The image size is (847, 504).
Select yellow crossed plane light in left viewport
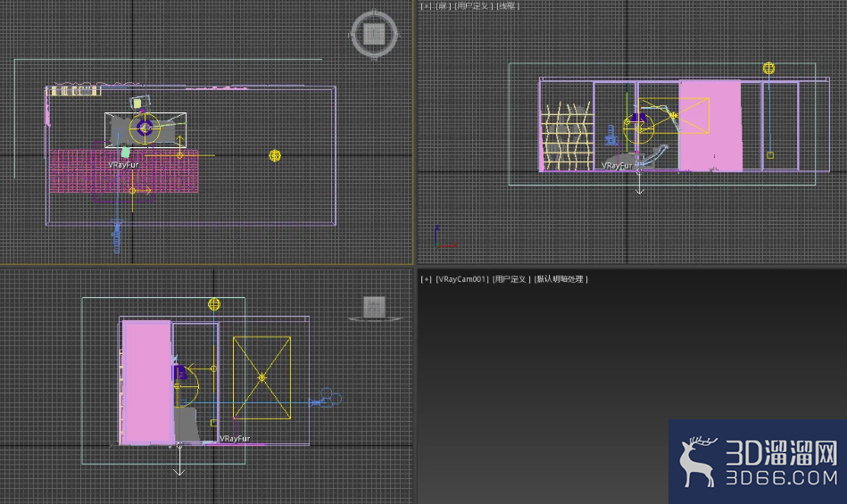coord(262,377)
